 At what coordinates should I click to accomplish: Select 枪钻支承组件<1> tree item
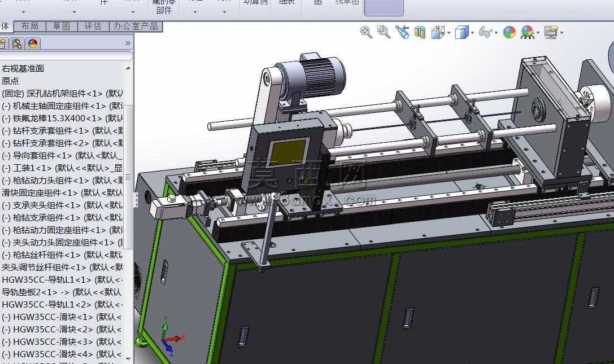point(62,218)
